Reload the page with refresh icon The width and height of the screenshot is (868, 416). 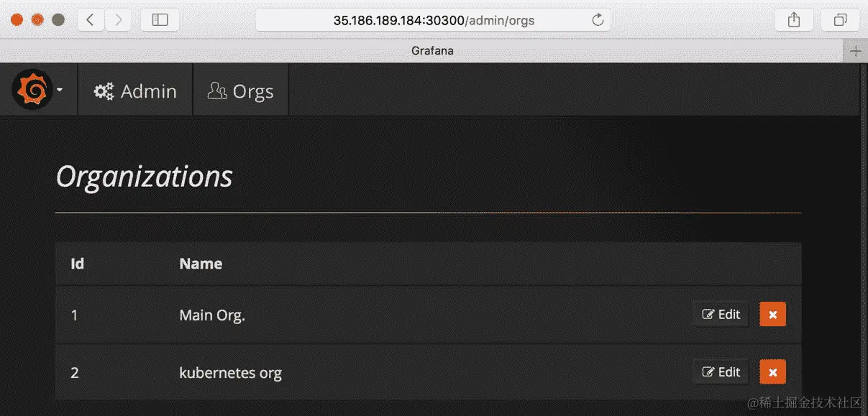pos(598,20)
